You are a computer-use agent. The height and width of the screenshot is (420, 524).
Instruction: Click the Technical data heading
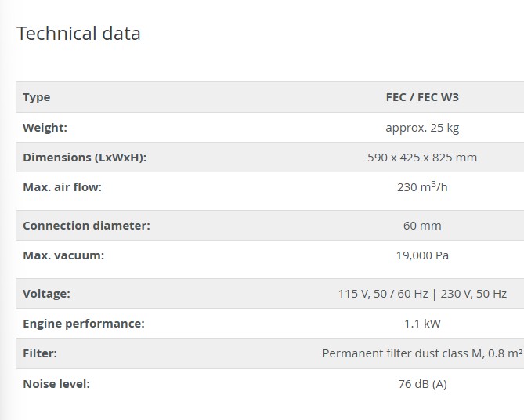78,34
